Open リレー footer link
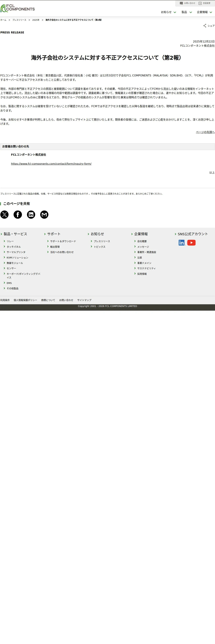The width and height of the screenshot is (215, 644). (x=10, y=241)
